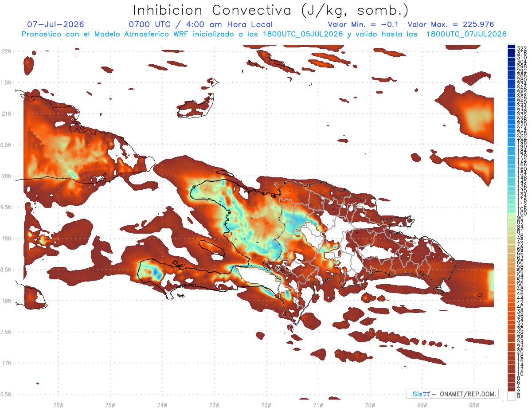Click the 'Valor Max. = 225.976' text
The image size is (532, 411).
[451, 24]
